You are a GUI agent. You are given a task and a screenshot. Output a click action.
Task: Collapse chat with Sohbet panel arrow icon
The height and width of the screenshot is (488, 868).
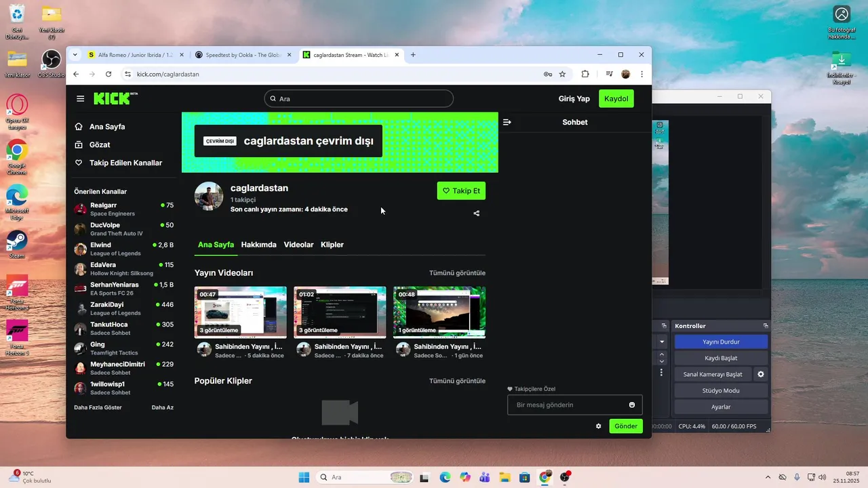pos(507,122)
